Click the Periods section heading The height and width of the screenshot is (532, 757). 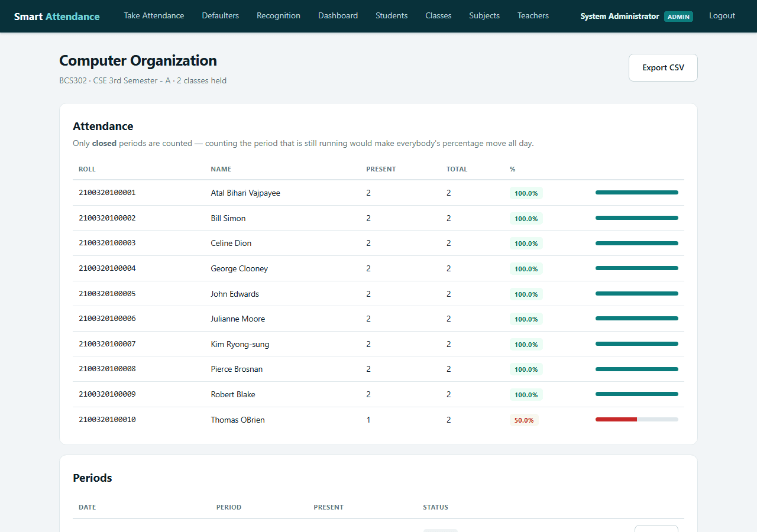[92, 478]
